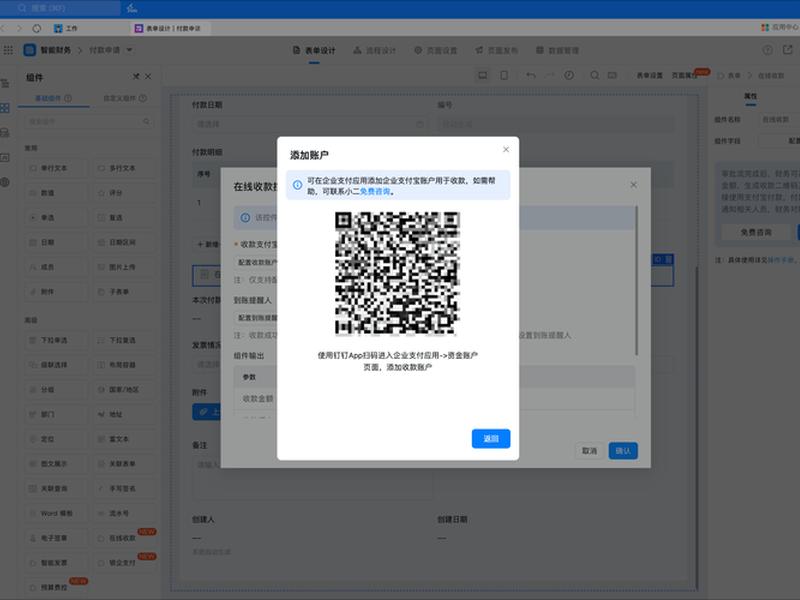Click the search field in 组件 panel

pos(89,121)
